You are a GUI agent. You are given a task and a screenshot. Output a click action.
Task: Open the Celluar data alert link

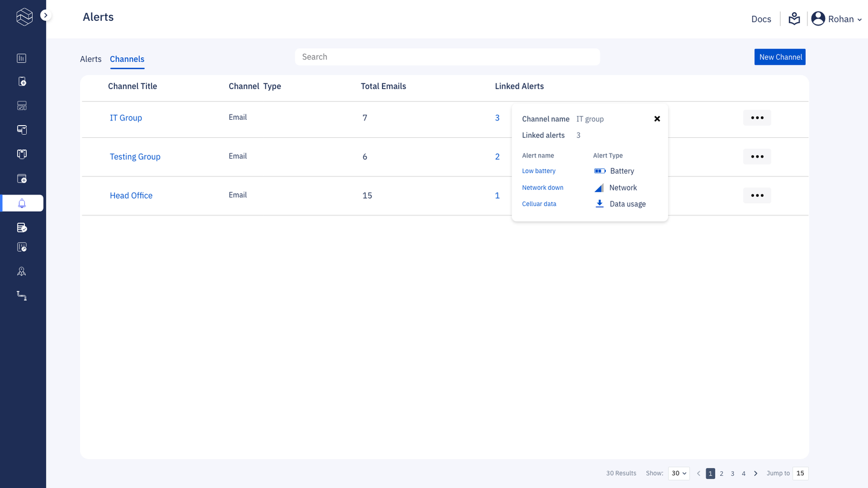tap(539, 204)
